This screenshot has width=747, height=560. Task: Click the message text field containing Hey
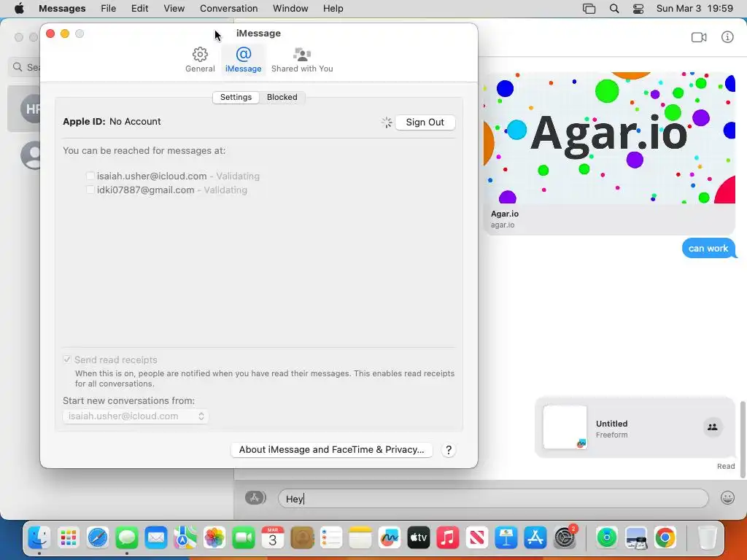[x=493, y=499]
